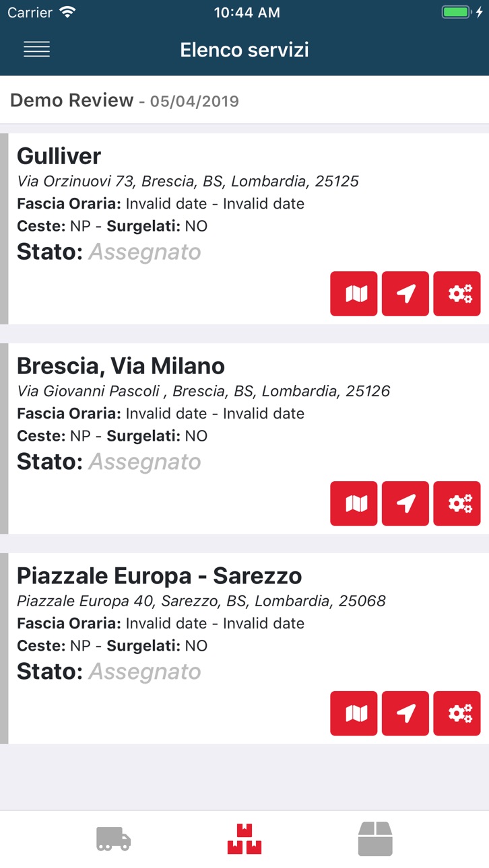Show map for Brescia, Via Milano
489x868 pixels.
pos(354,503)
